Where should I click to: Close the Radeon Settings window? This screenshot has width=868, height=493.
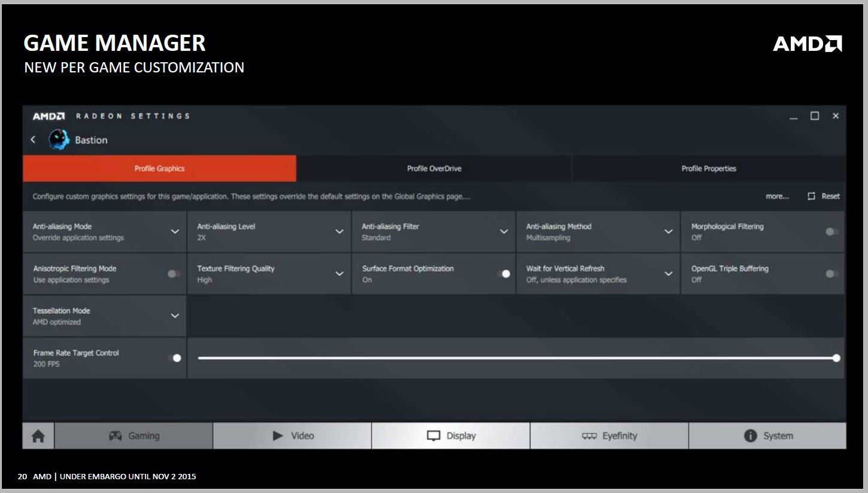pyautogui.click(x=836, y=116)
